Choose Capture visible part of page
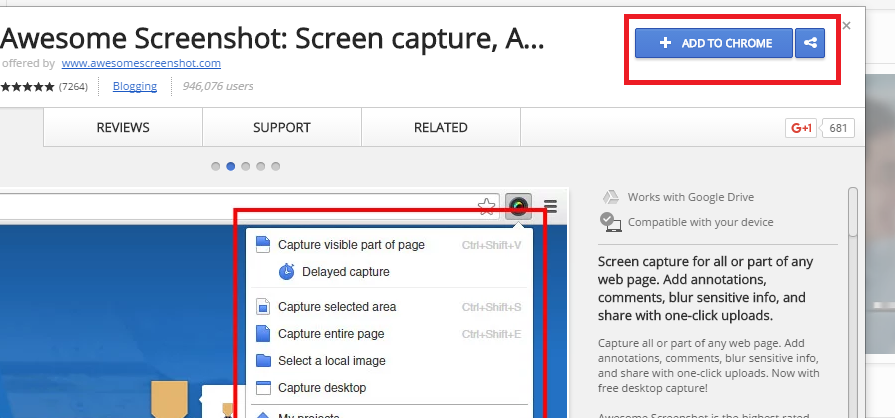Image resolution: width=895 pixels, height=418 pixels. [x=389, y=245]
